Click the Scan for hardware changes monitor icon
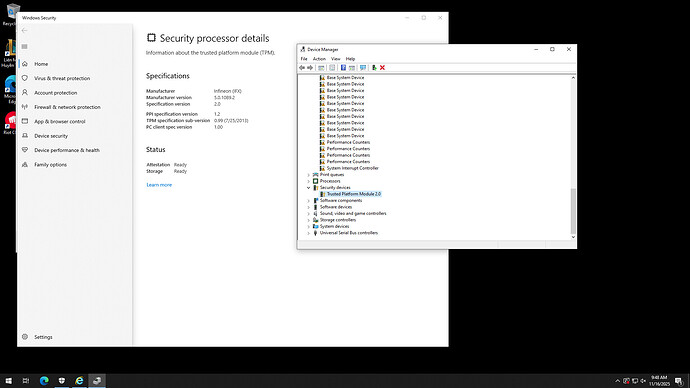 pyautogui.click(x=363, y=68)
